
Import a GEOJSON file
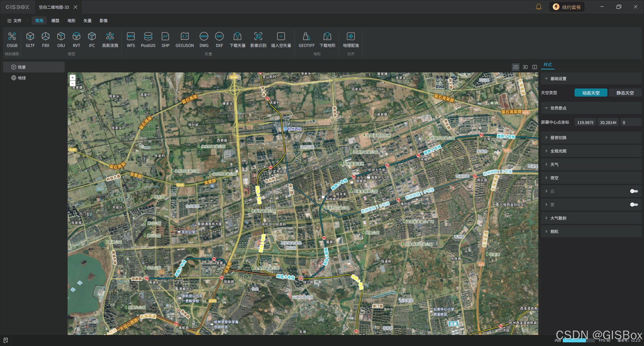tap(185, 40)
